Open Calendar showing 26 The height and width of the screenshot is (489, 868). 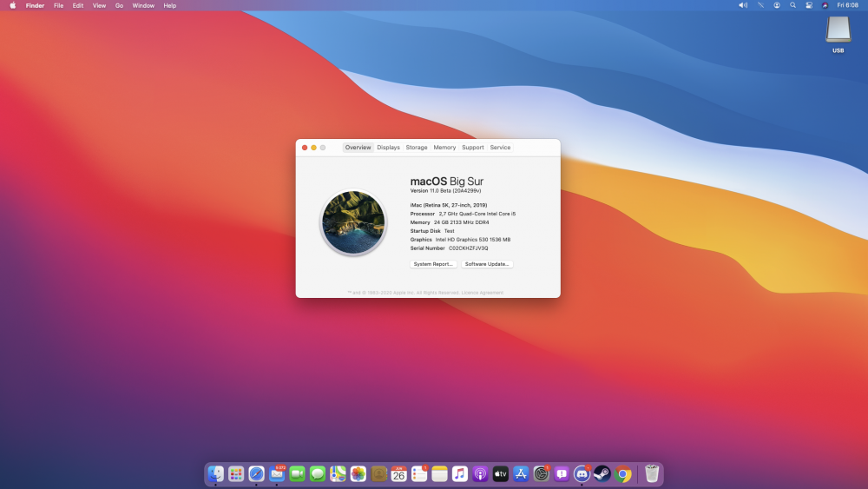click(x=398, y=474)
